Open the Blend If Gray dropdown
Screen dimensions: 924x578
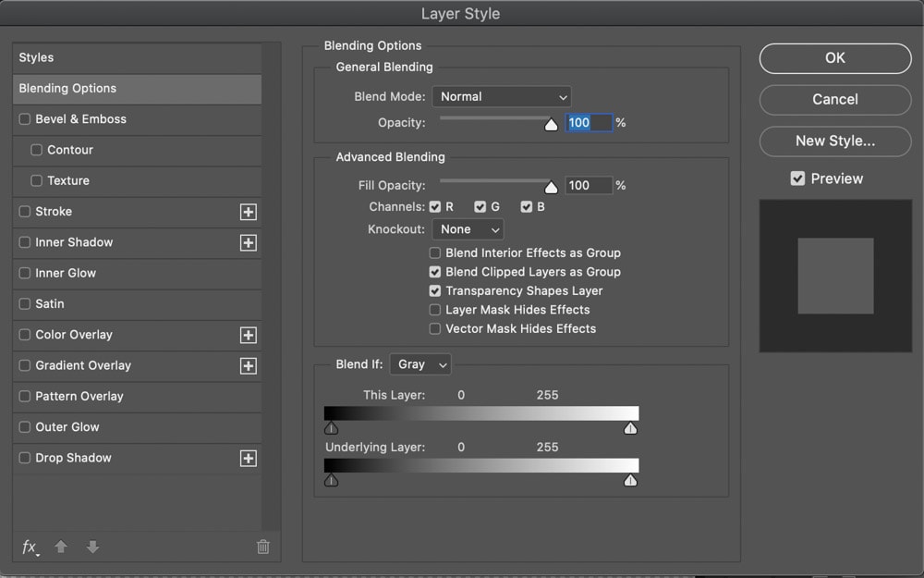[420, 364]
